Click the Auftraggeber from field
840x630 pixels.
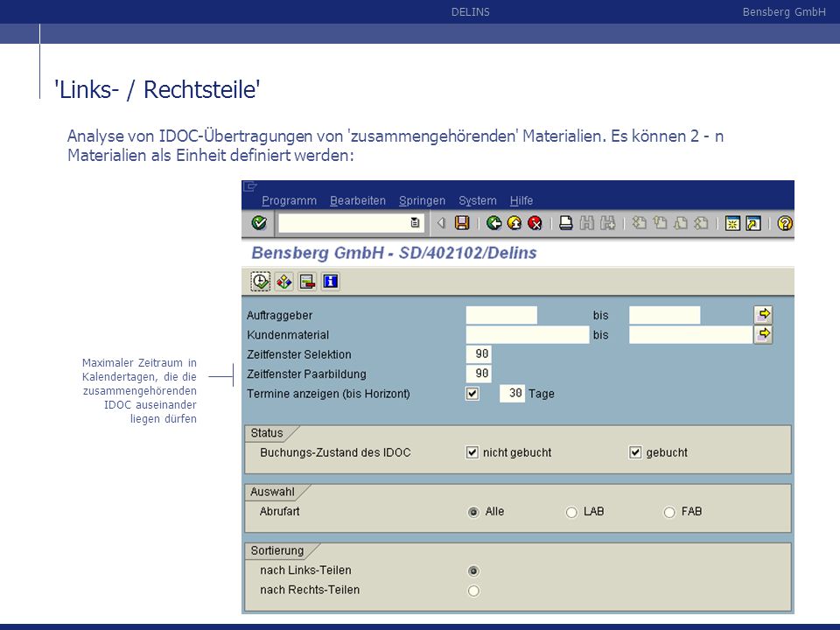click(501, 315)
